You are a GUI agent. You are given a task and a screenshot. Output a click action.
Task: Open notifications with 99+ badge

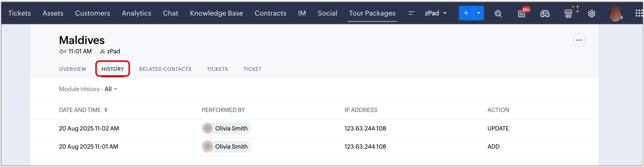point(522,13)
